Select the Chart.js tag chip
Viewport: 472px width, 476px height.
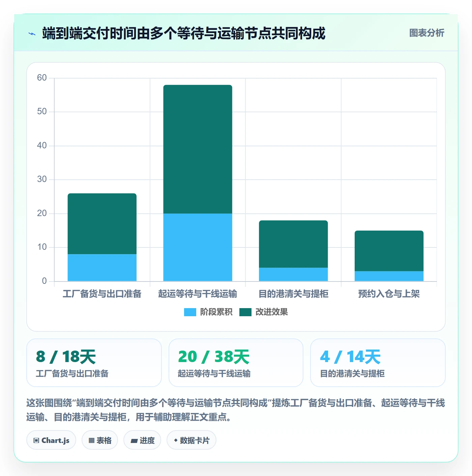[x=51, y=440]
